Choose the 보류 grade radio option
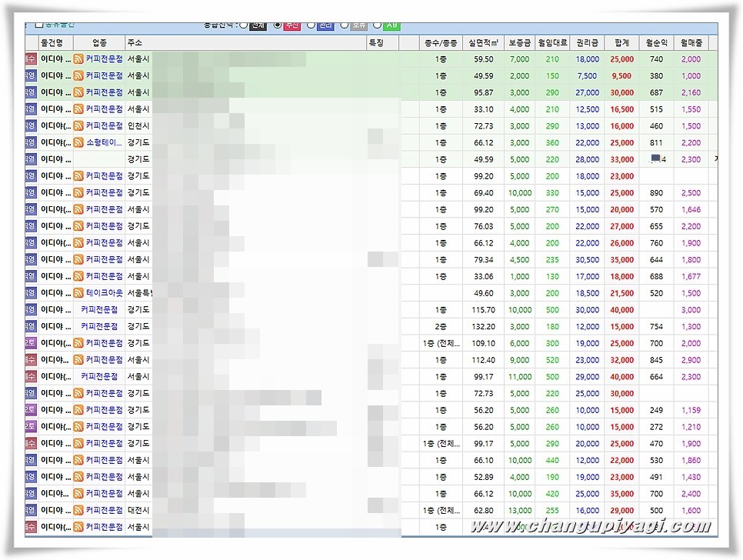The width and height of the screenshot is (743, 560). [345, 25]
